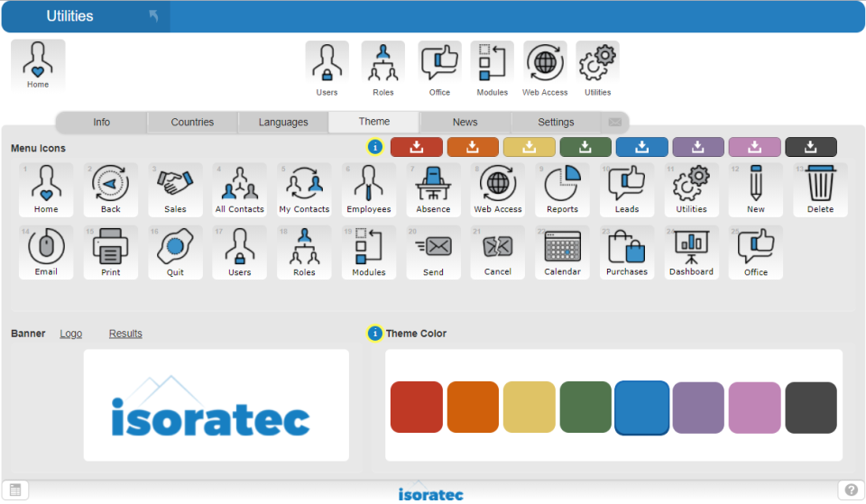Choose the red theme color swatch

(417, 407)
